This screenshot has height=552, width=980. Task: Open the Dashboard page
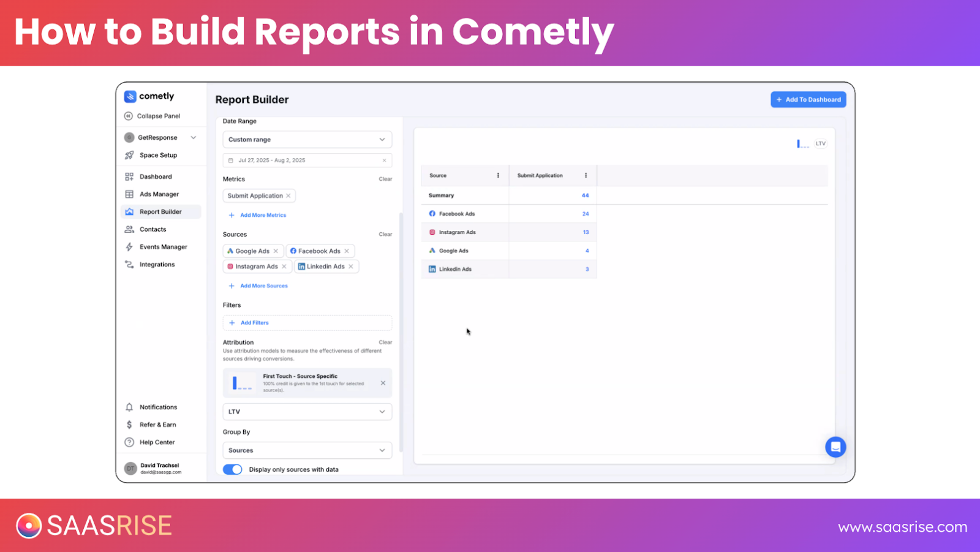coord(156,176)
